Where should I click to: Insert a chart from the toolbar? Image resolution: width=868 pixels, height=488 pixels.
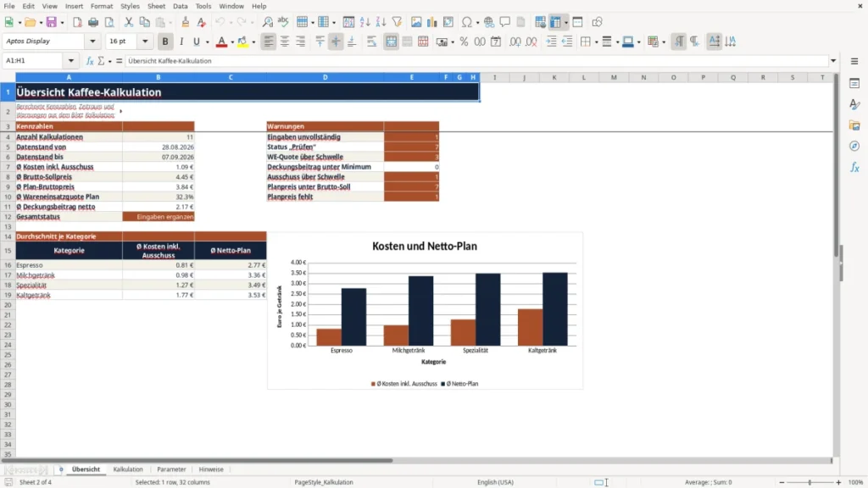pyautogui.click(x=432, y=22)
